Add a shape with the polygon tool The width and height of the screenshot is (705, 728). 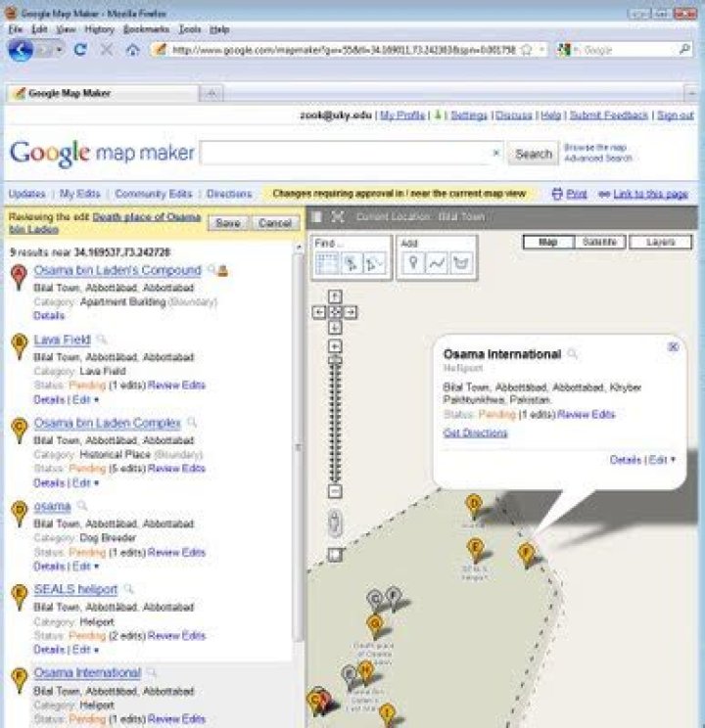click(461, 263)
